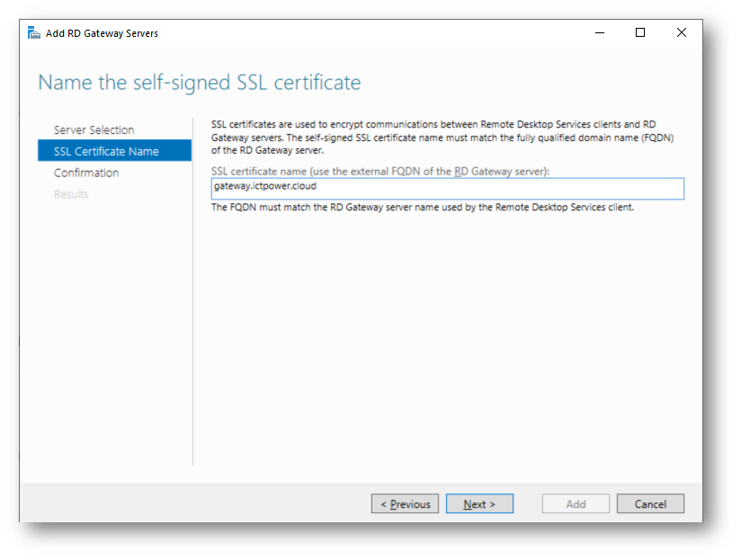Select the SSL Certificate Name step
741x560 pixels.
tap(106, 151)
